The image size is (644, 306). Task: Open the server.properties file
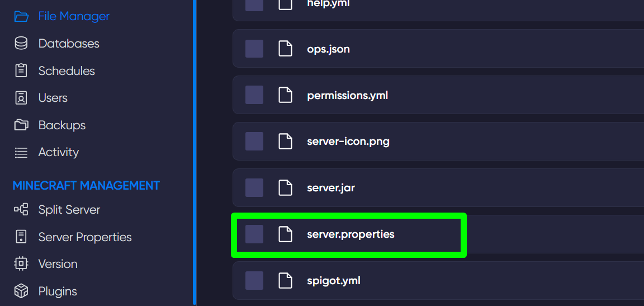click(351, 234)
